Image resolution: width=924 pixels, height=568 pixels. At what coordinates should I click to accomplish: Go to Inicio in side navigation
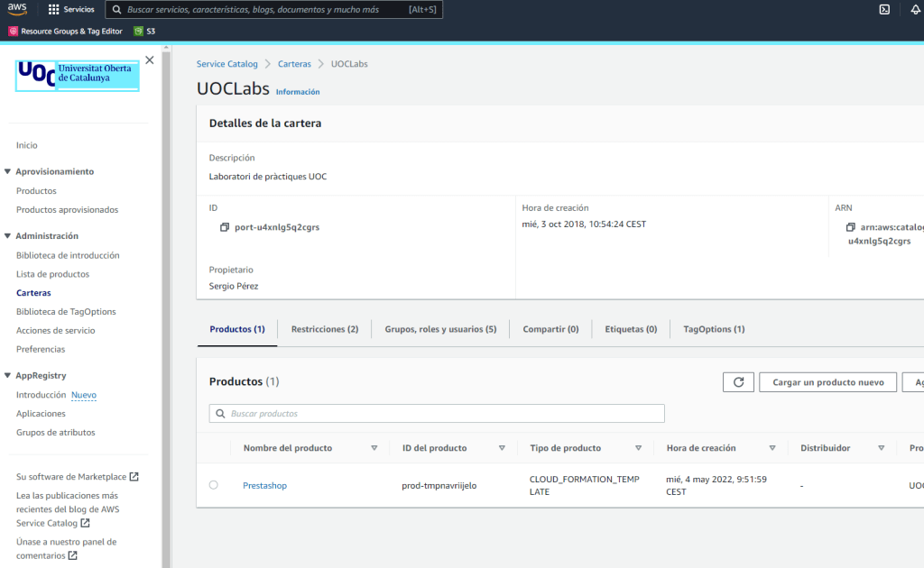26,145
